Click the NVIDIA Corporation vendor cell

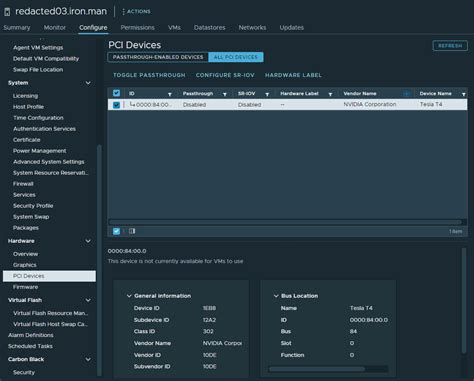(370, 105)
